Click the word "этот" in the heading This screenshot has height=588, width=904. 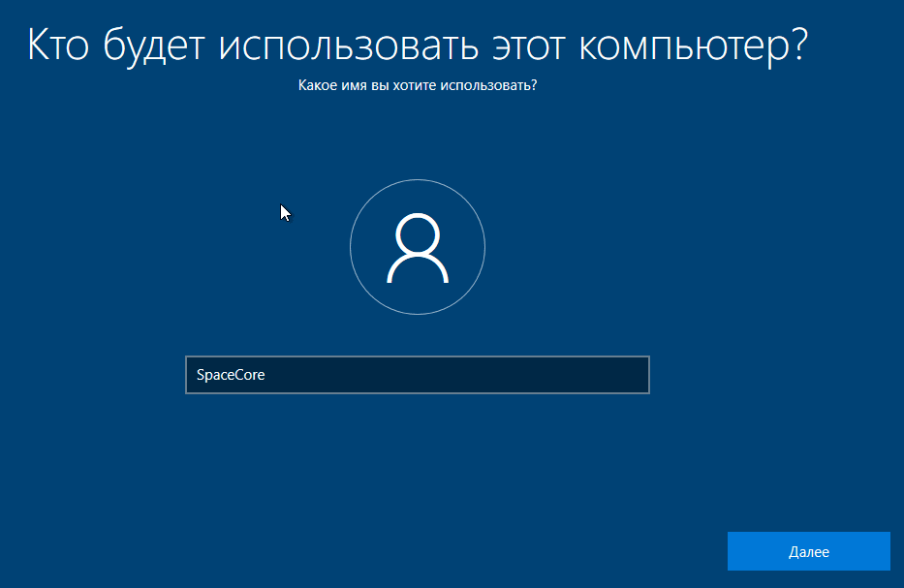click(x=520, y=46)
